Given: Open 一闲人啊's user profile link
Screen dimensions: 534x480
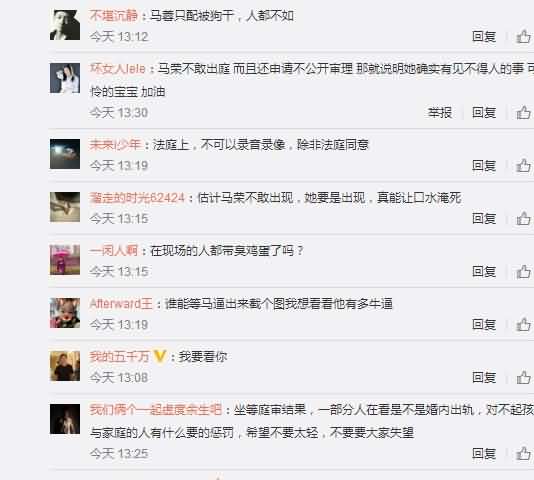Looking at the screenshot, I should (x=114, y=250).
